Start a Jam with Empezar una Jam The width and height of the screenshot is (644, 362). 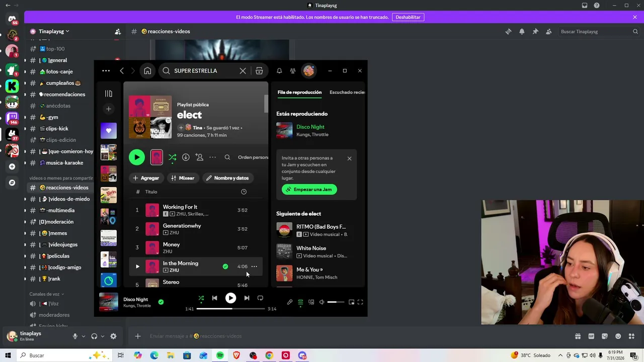(309, 190)
